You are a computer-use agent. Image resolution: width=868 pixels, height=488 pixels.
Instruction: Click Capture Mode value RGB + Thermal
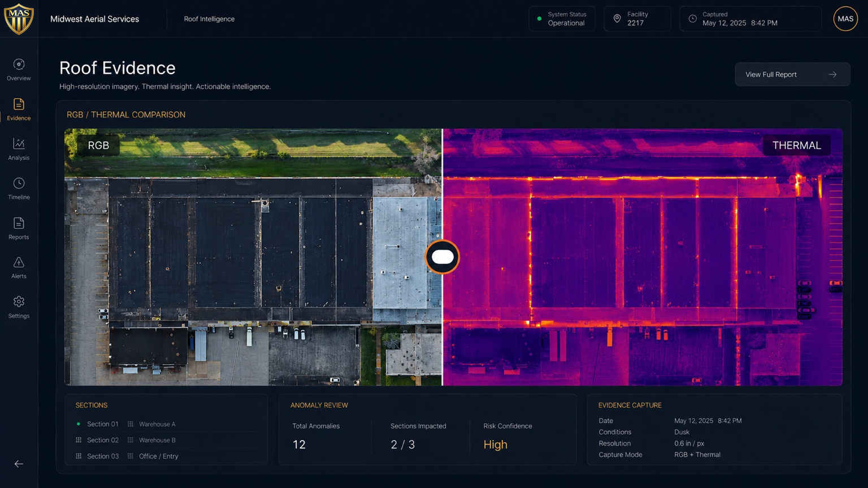(697, 455)
